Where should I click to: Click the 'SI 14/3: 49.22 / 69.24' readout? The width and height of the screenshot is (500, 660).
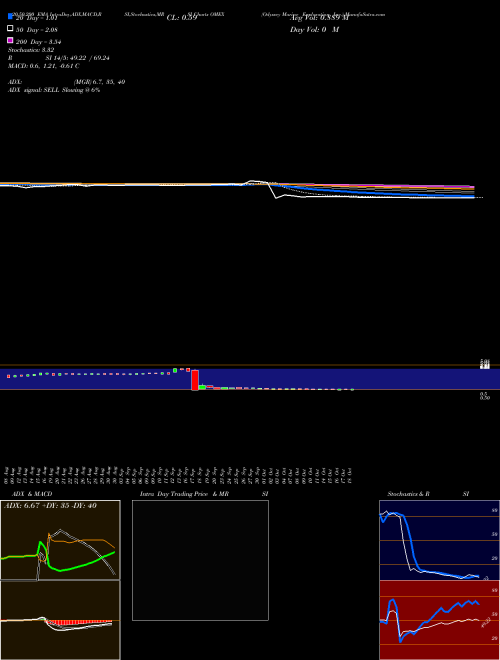click(x=77, y=58)
